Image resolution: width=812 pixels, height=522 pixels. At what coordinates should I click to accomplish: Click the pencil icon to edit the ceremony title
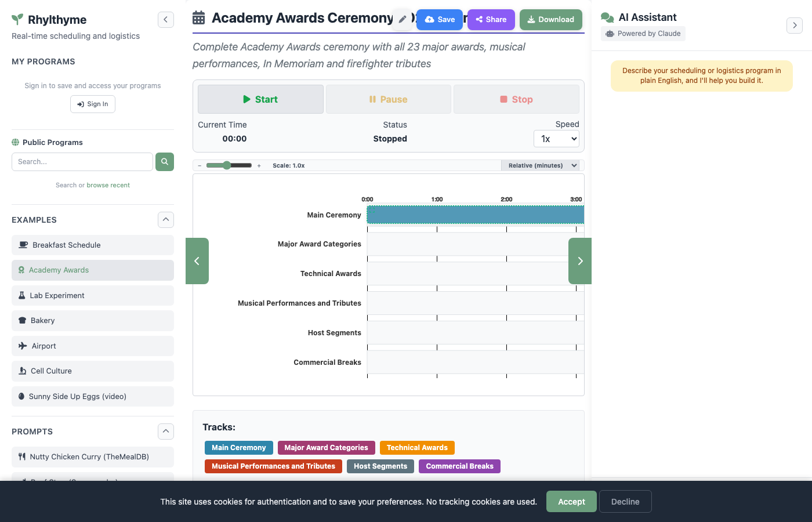click(403, 19)
